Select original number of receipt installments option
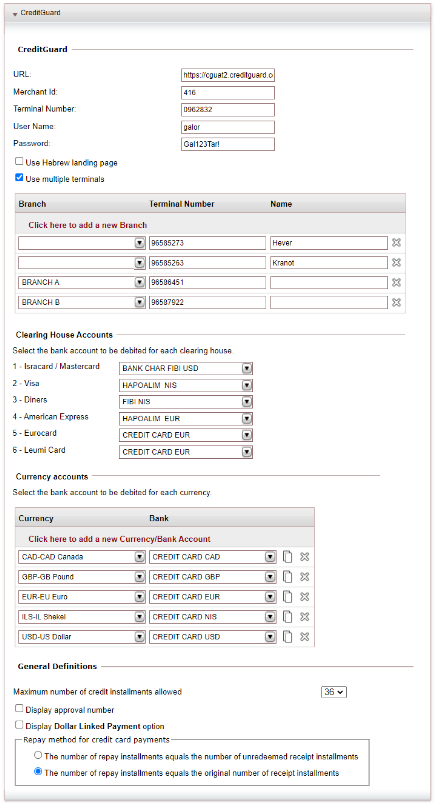 (x=38, y=772)
